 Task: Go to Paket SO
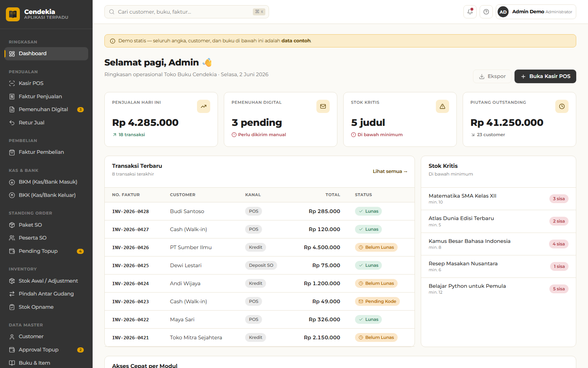[x=46, y=225]
